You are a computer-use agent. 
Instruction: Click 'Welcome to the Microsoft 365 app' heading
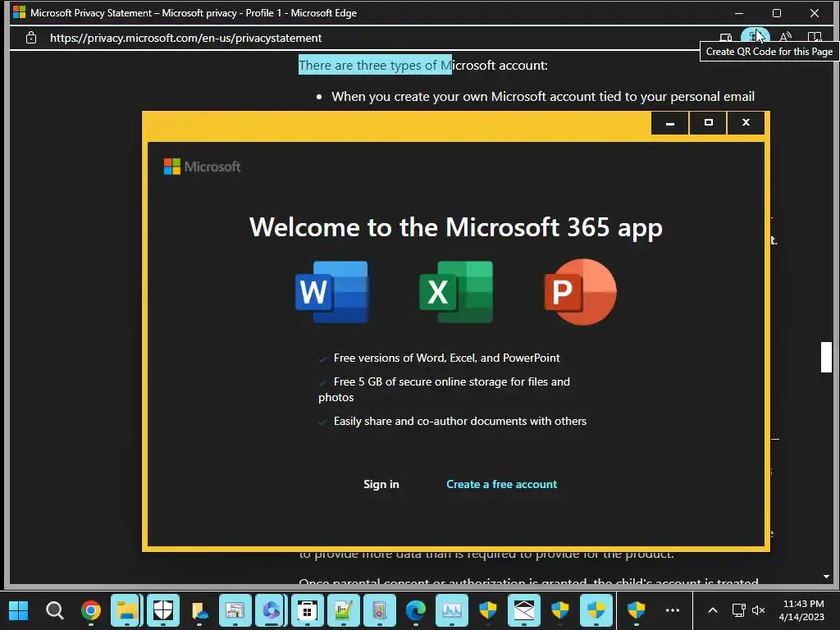(x=456, y=227)
